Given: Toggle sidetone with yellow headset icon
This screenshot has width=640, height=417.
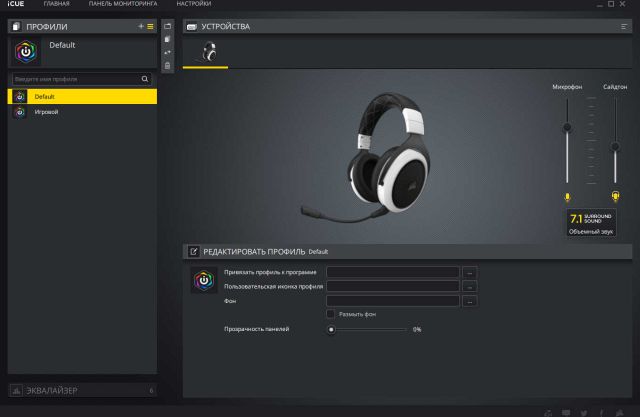Looking at the screenshot, I should (x=615, y=197).
